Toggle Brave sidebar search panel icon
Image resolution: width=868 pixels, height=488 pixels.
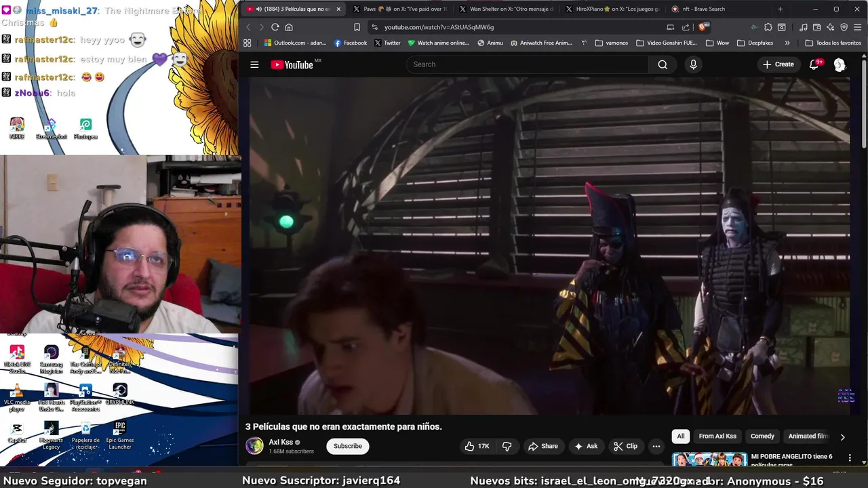coord(782,27)
